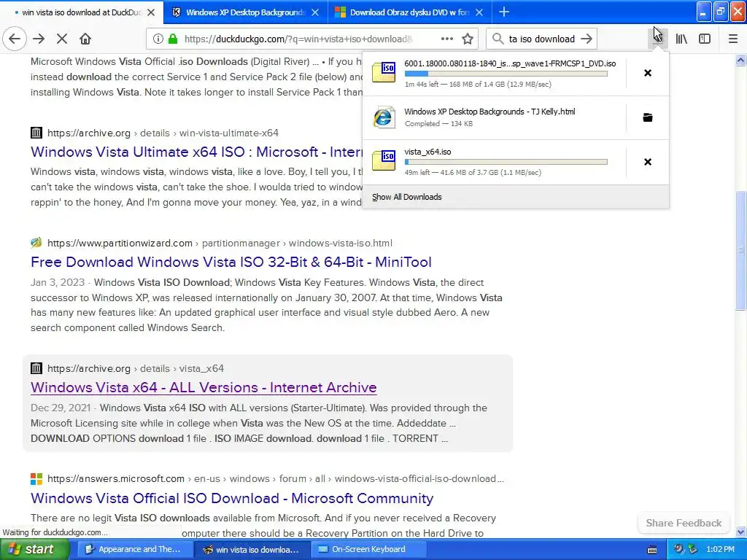Open the Windows Start menu
Viewport: 747px width, 560px height.
tap(34, 549)
